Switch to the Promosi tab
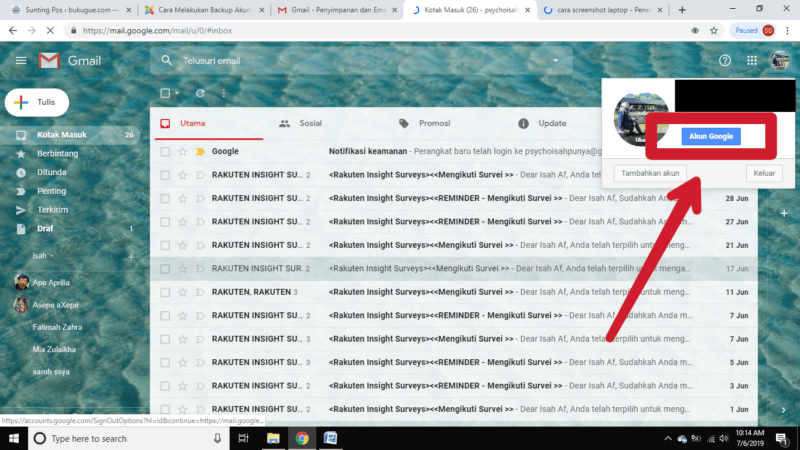The image size is (800, 450). [424, 123]
